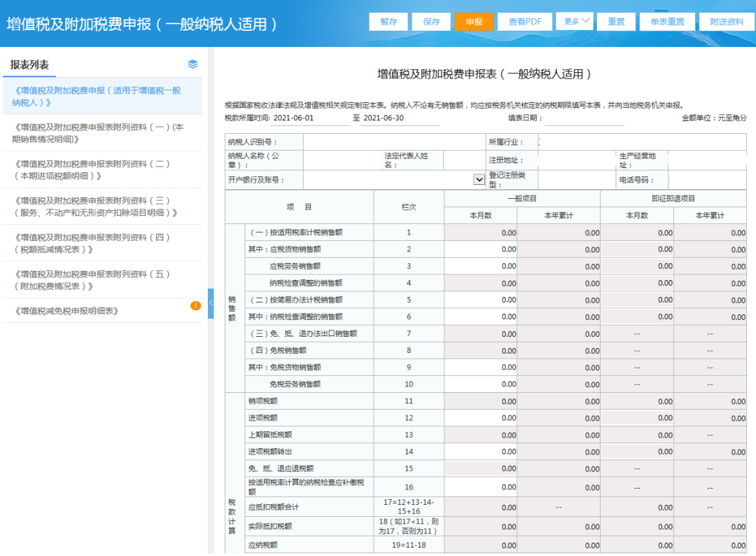Click the 暂存 button
The width and height of the screenshot is (756, 556).
(x=388, y=22)
